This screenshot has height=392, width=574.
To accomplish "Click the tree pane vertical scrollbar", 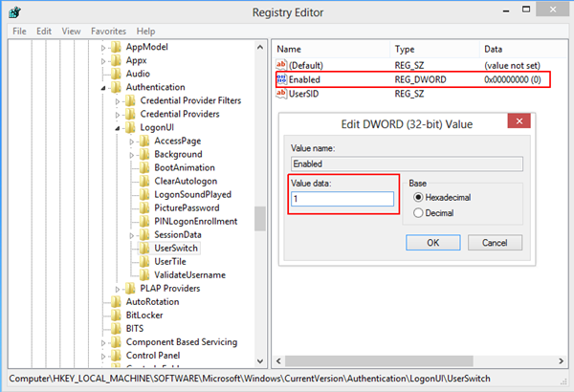I will pyautogui.click(x=259, y=219).
